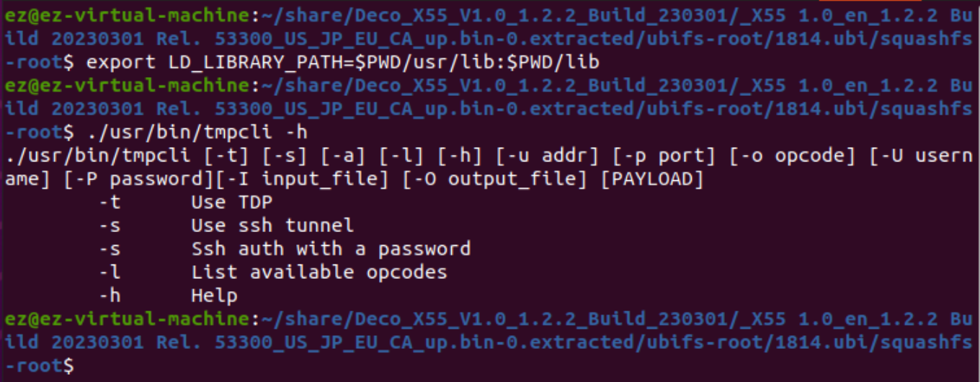Click the final empty -root$ prompt
This screenshot has height=382, width=980.
40,365
